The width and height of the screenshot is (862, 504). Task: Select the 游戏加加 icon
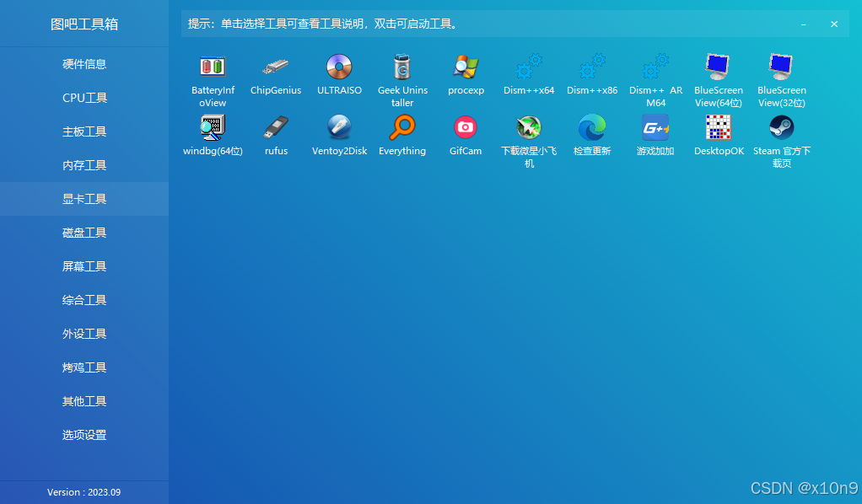click(655, 127)
